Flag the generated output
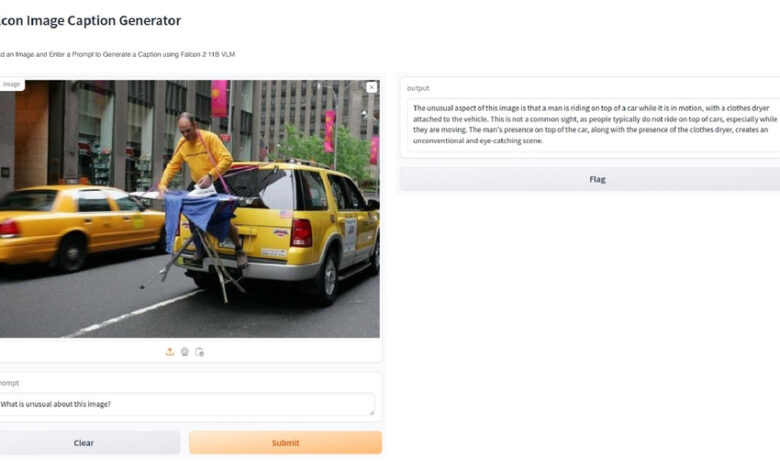The image size is (780, 470). 590,179
